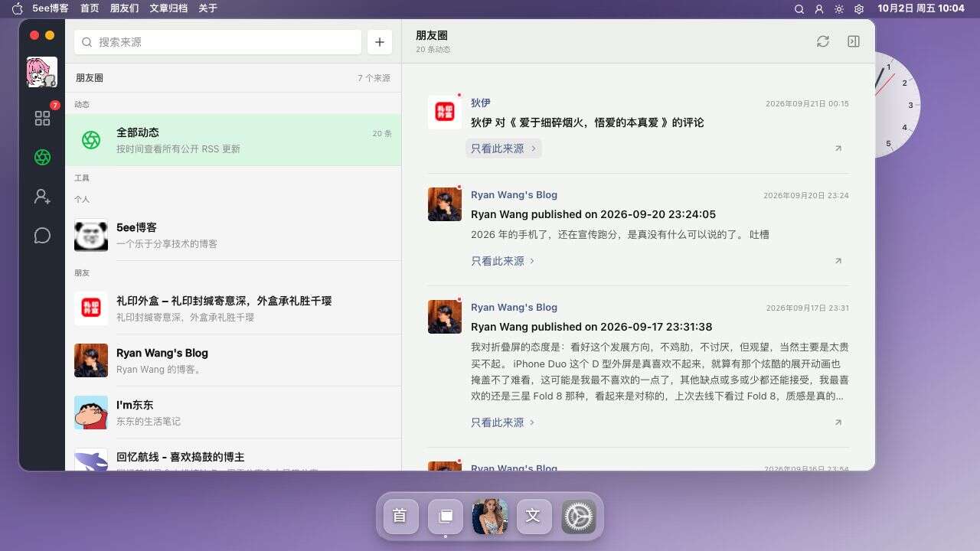Screen dimensions: 980x551
Task: Click the stacked windows icon in the dock
Action: [445, 516]
